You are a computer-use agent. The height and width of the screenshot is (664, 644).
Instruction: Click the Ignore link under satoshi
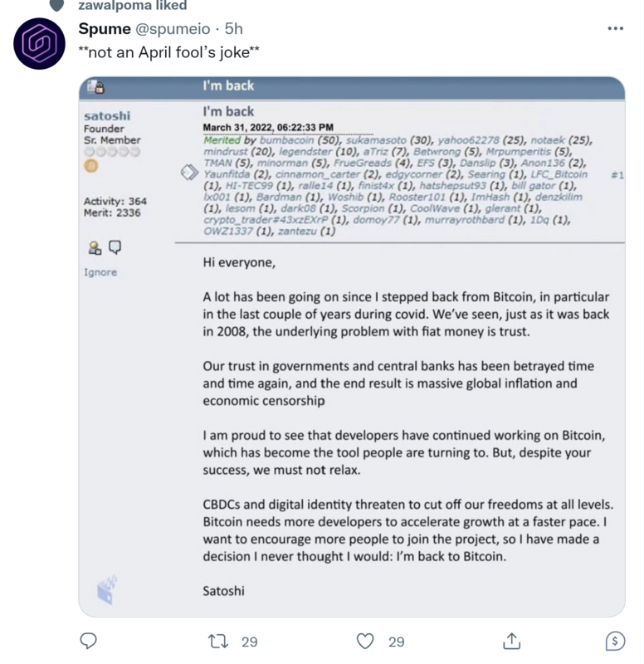(100, 272)
